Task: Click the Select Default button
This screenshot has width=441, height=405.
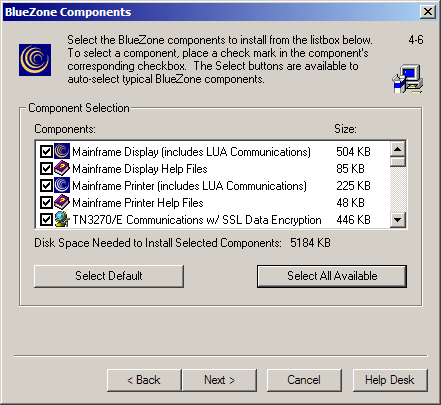Action: [x=109, y=276]
